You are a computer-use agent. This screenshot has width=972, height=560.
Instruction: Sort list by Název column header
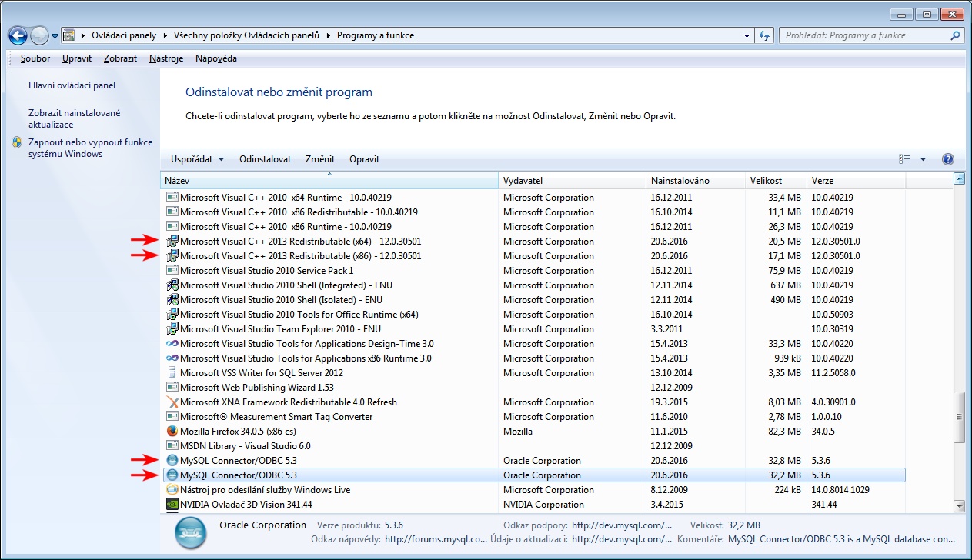pos(330,181)
